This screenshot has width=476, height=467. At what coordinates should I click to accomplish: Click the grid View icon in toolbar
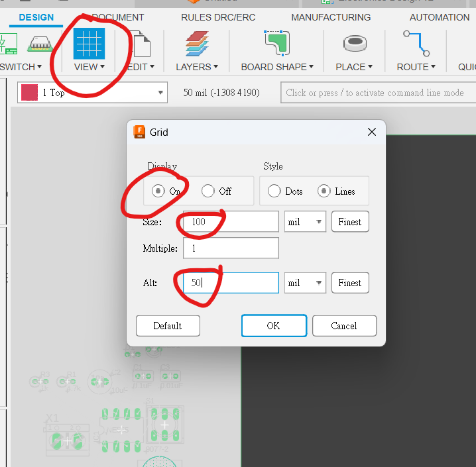[x=89, y=44]
